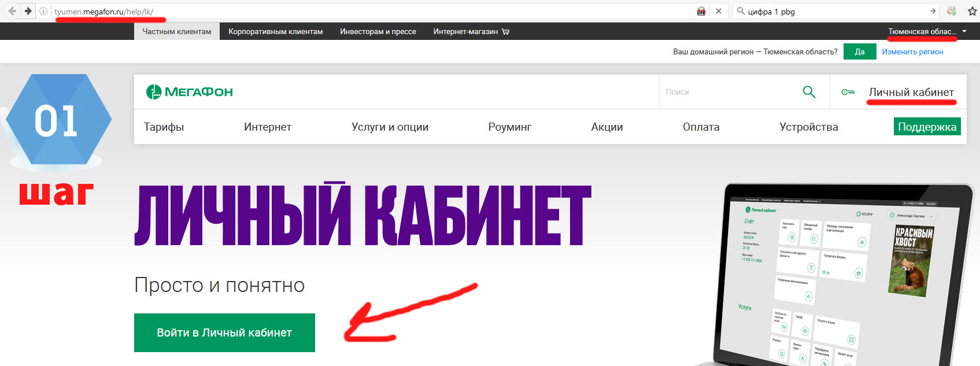Go to Интернет-магазин
The height and width of the screenshot is (366, 980).
(465, 32)
